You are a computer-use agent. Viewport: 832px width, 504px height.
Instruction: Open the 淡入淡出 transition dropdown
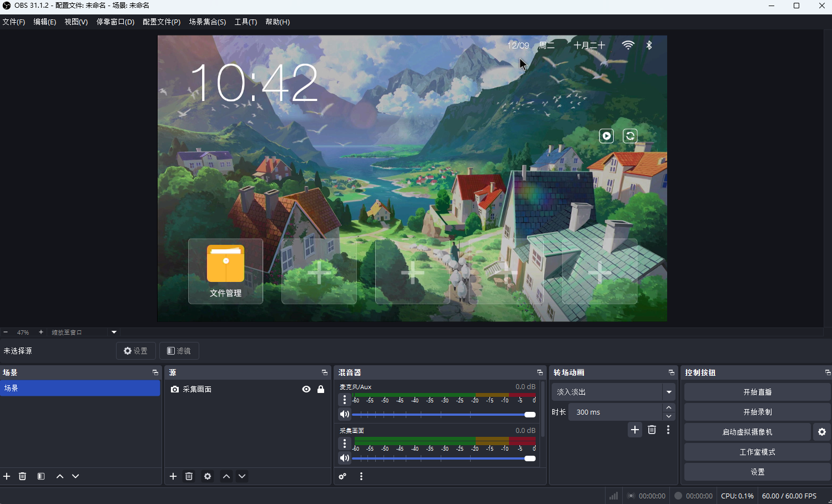613,391
